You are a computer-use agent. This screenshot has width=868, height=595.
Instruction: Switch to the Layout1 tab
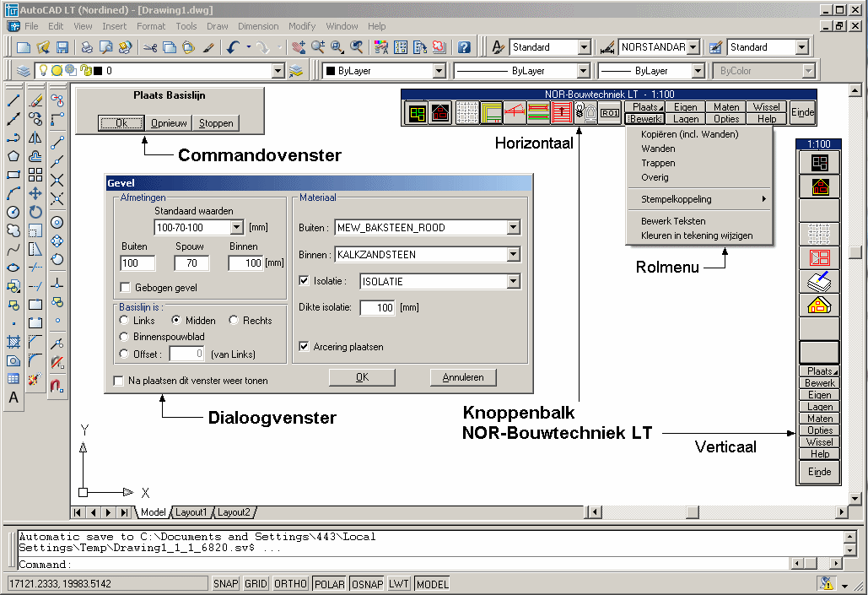tap(191, 512)
